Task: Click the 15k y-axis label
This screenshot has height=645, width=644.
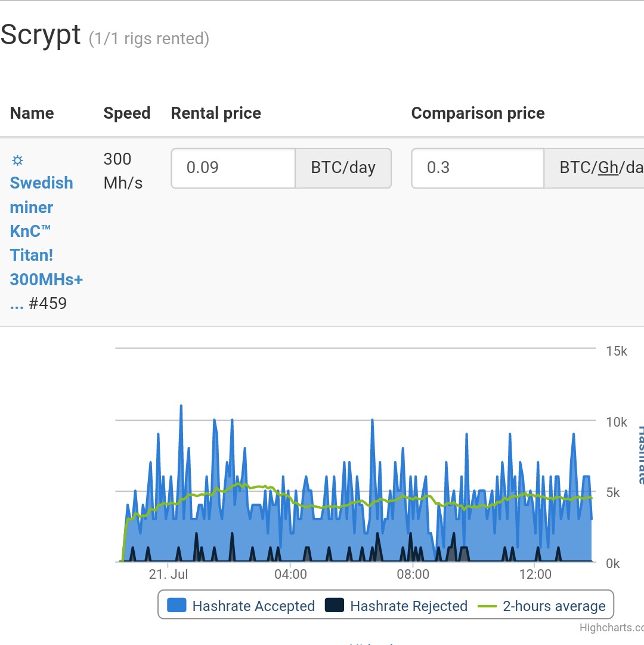Action: click(617, 351)
